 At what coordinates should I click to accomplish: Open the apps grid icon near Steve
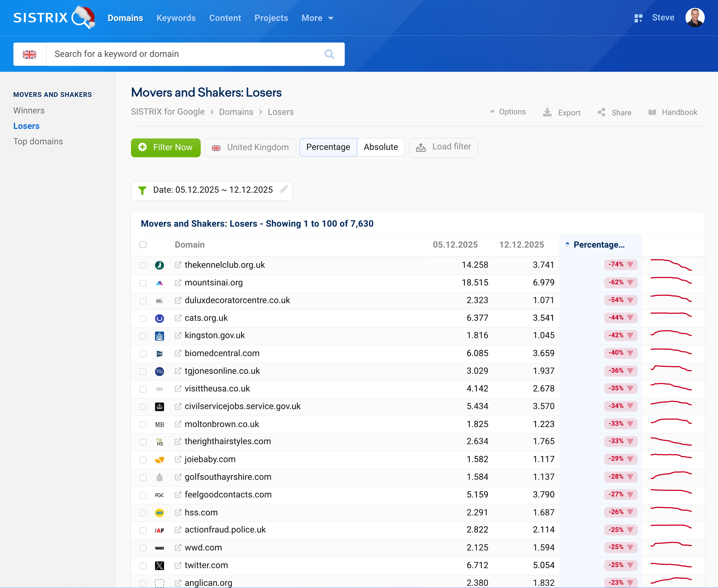pos(638,18)
